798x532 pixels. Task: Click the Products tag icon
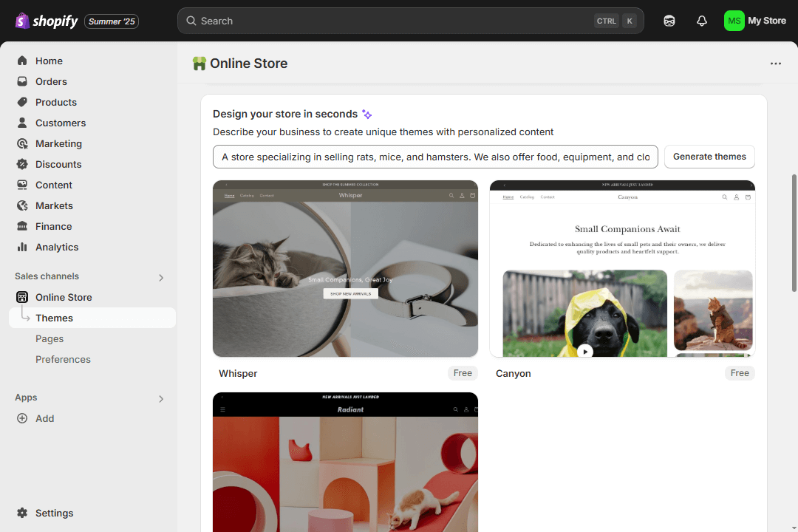point(22,102)
